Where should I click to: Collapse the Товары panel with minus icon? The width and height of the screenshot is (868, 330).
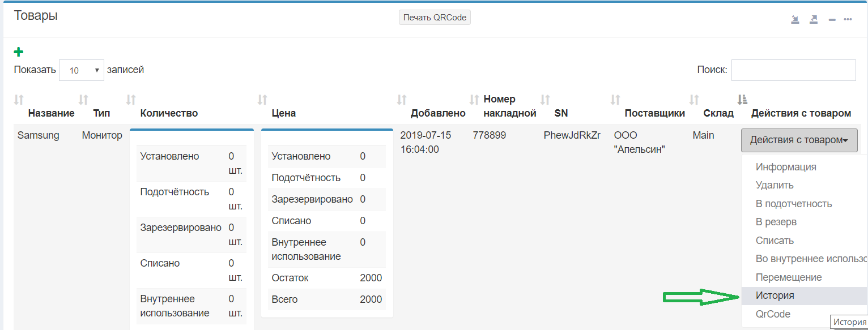coord(832,20)
